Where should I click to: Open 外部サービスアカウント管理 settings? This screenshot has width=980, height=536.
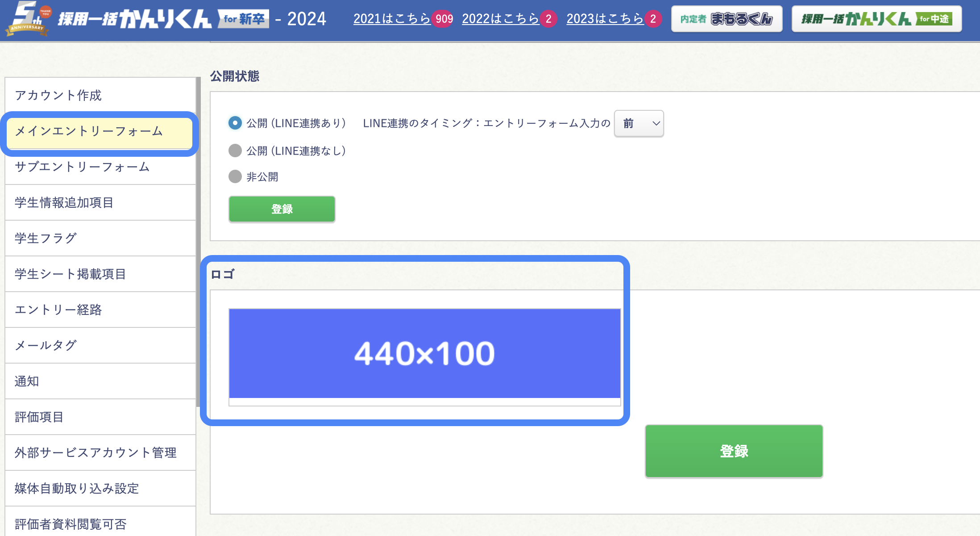click(96, 452)
